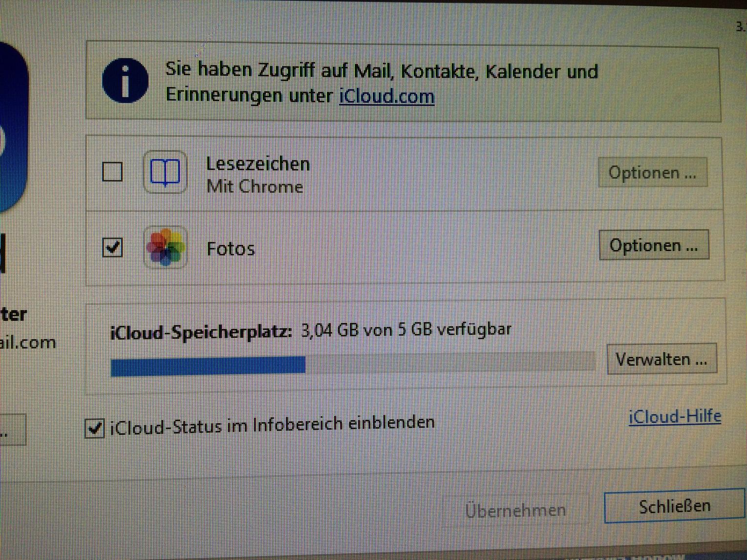This screenshot has height=560, width=747.
Task: Click the Übernehmen button
Action: point(516,510)
